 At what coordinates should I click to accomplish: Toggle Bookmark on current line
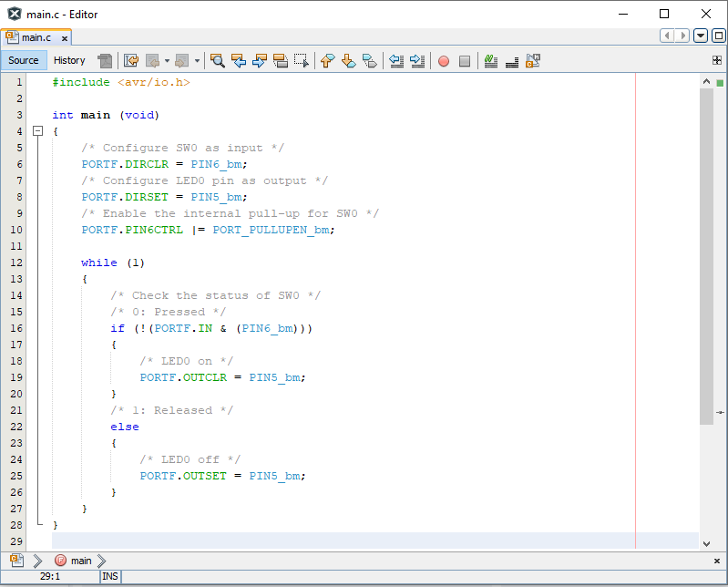coord(369,61)
